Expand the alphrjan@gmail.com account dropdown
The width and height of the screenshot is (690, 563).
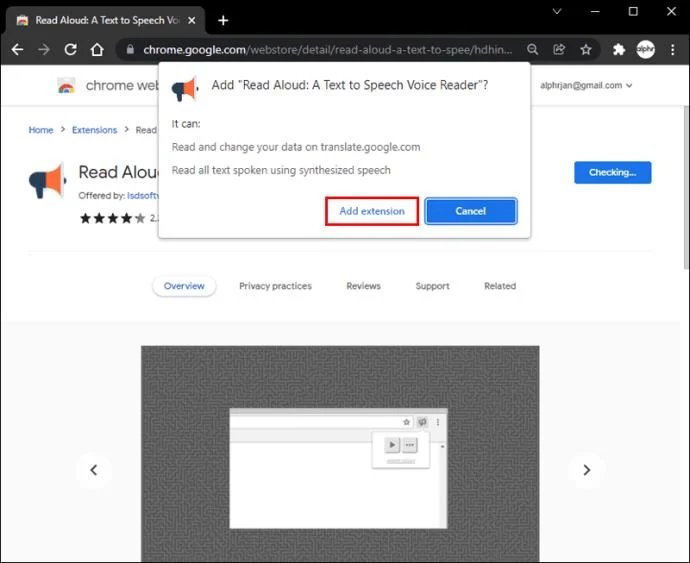click(586, 85)
